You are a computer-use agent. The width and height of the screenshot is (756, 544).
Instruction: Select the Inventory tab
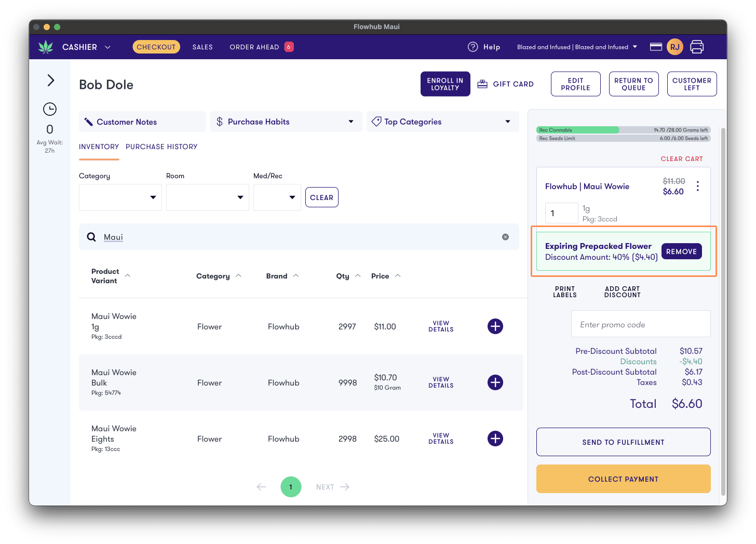point(99,147)
